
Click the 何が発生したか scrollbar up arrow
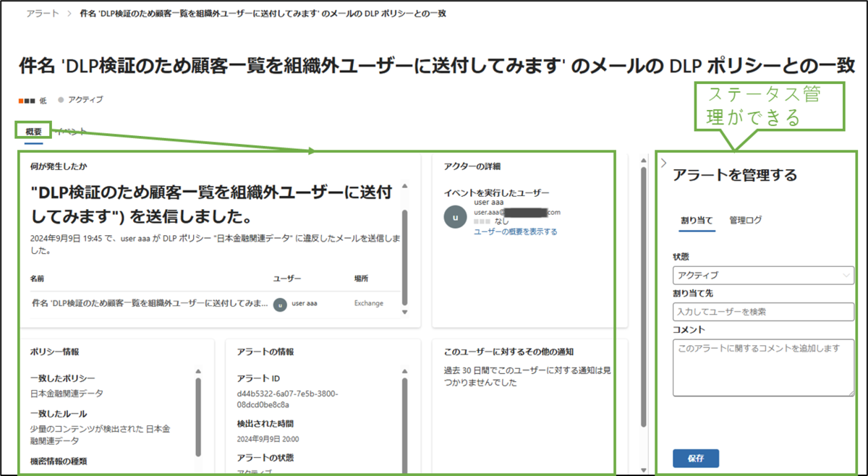click(x=404, y=187)
